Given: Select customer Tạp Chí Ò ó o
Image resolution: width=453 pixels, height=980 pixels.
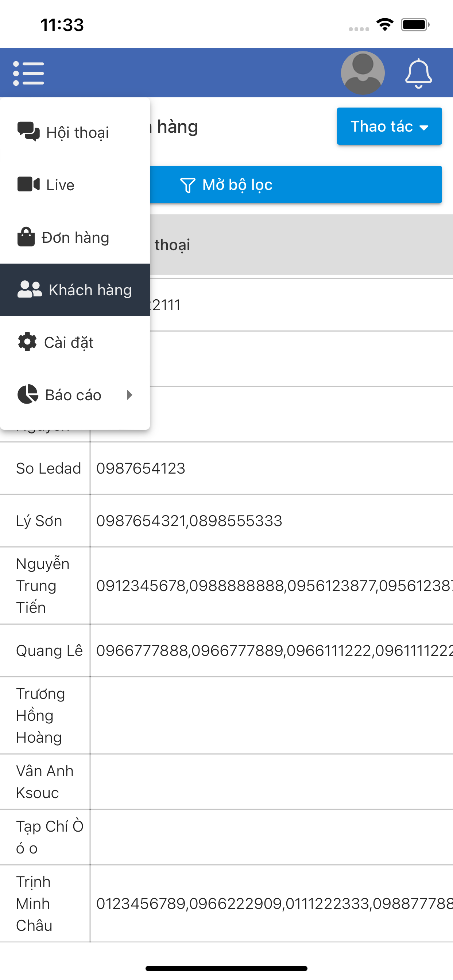Looking at the screenshot, I should point(50,837).
